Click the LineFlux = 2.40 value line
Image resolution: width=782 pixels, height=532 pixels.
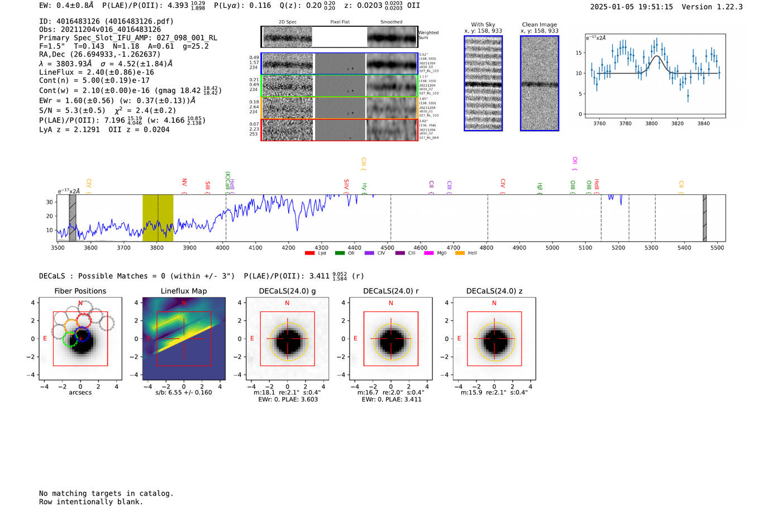coord(97,72)
